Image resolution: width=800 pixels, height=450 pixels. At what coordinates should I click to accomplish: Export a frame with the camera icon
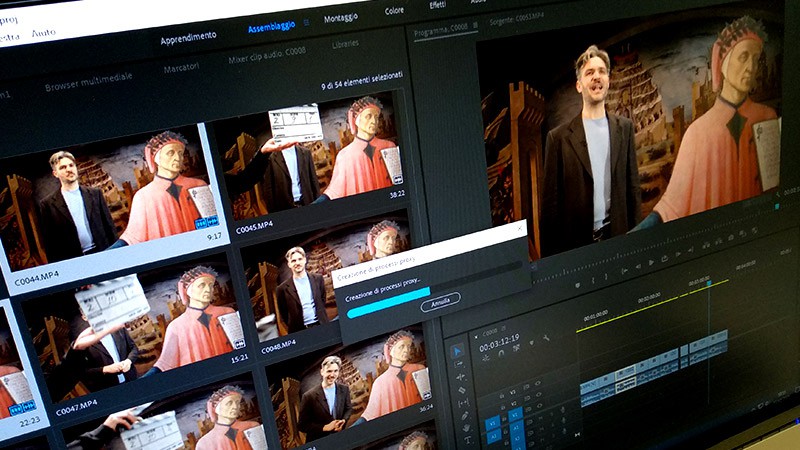coord(731,237)
